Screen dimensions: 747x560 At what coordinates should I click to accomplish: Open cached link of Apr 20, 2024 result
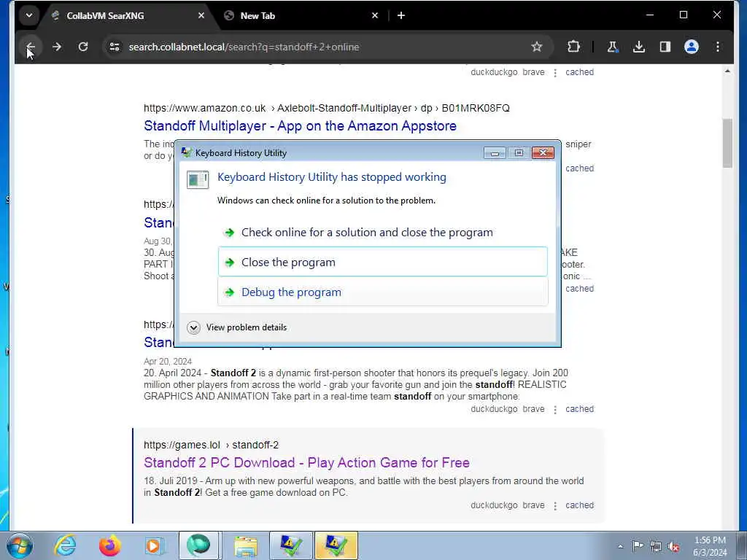(579, 409)
